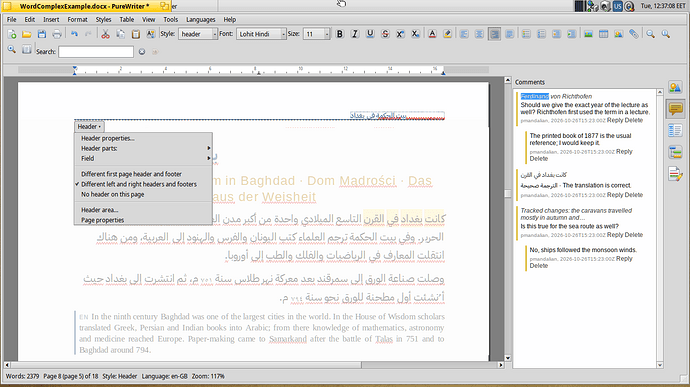
Task: Undo the last action
Action: click(x=74, y=34)
